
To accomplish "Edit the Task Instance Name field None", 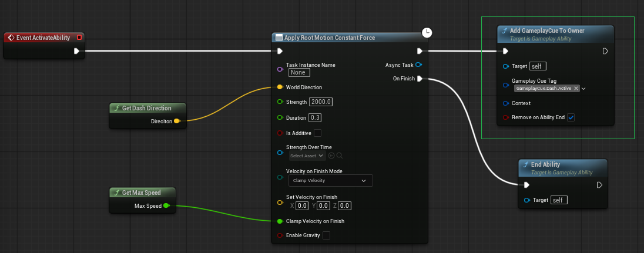I will (x=299, y=72).
